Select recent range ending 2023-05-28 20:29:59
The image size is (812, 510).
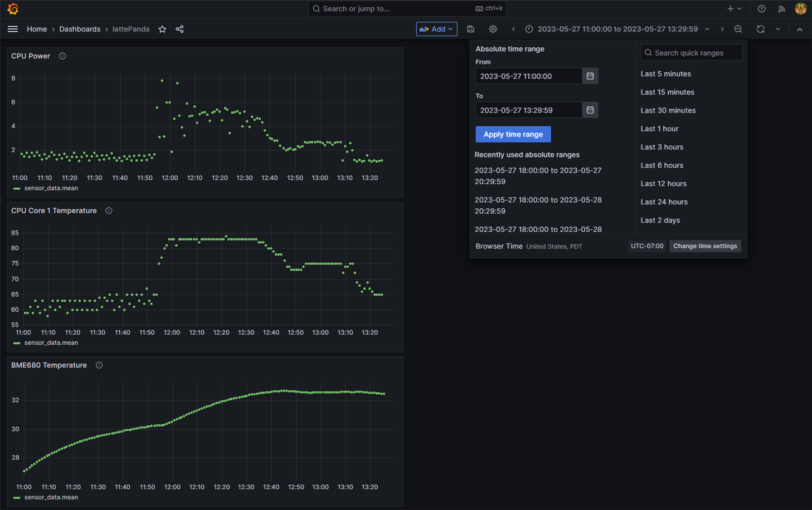coord(538,205)
